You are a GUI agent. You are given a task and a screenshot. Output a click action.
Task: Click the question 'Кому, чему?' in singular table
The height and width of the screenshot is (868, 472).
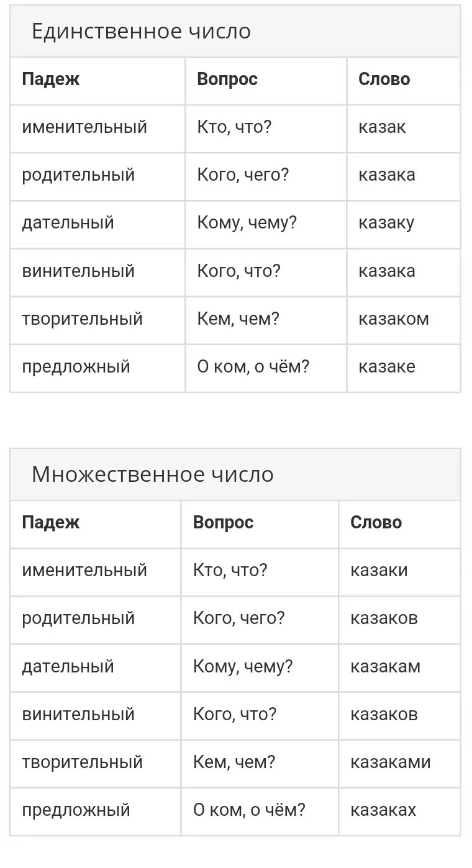click(247, 224)
